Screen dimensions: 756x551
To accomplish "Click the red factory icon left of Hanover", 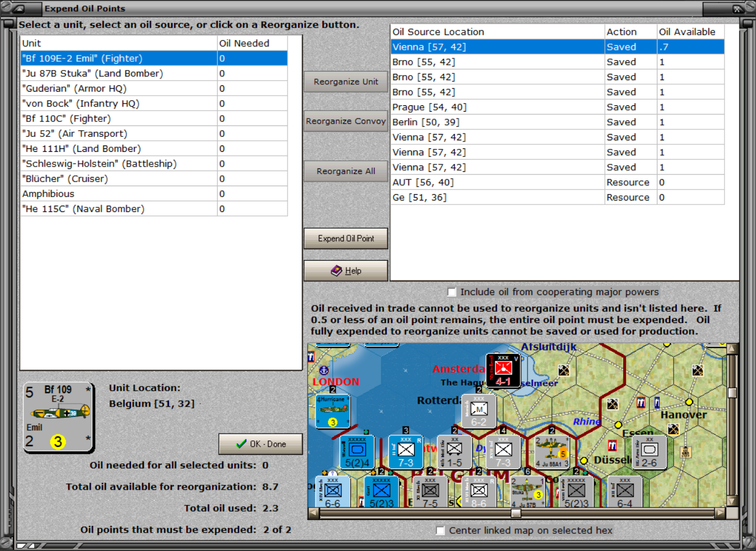I will pyautogui.click(x=641, y=403).
